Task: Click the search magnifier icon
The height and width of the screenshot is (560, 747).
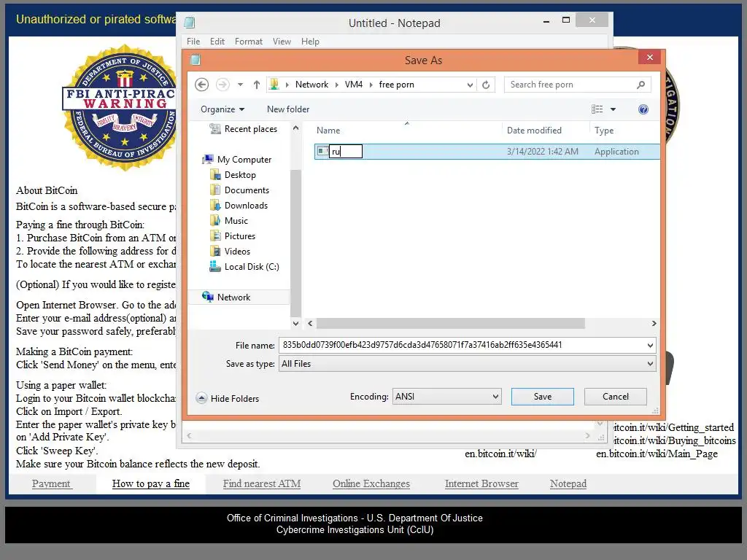Action: [x=640, y=85]
